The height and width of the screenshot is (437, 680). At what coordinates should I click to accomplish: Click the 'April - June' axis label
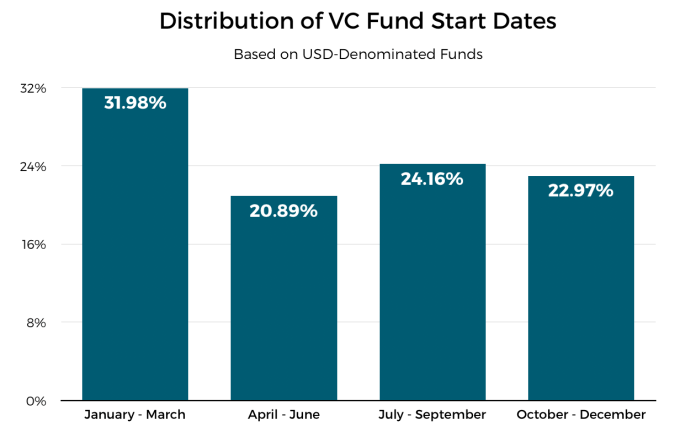(x=284, y=414)
